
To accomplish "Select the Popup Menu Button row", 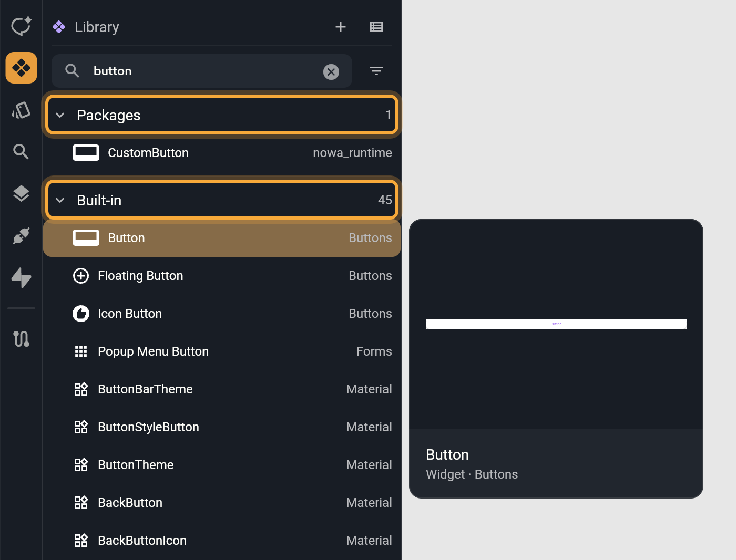I will click(x=222, y=351).
